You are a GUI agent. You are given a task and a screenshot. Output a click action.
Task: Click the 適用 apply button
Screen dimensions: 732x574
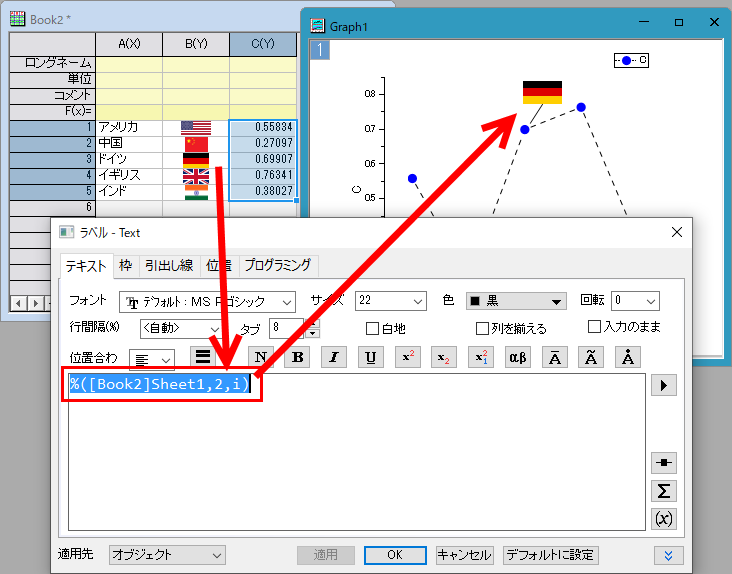[x=325, y=555]
